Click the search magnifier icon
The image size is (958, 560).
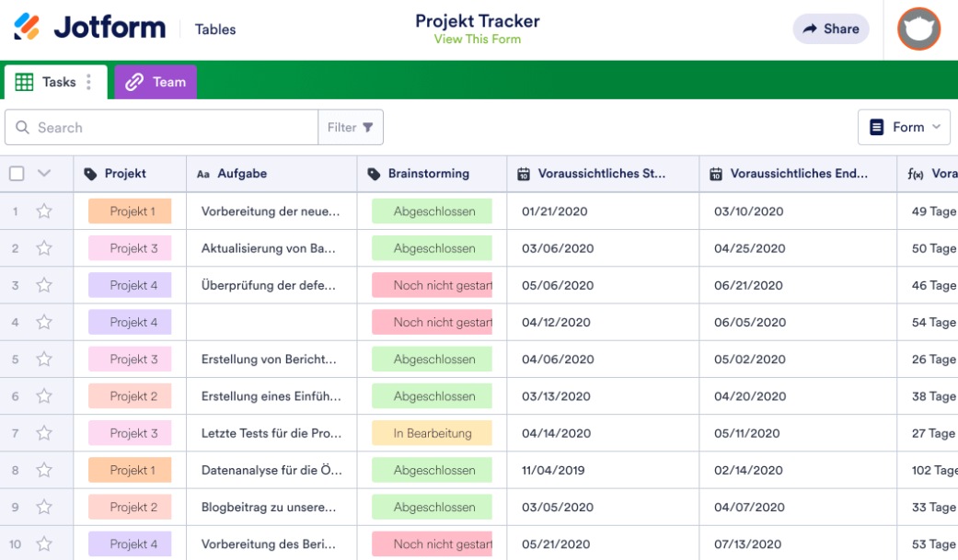pyautogui.click(x=22, y=127)
